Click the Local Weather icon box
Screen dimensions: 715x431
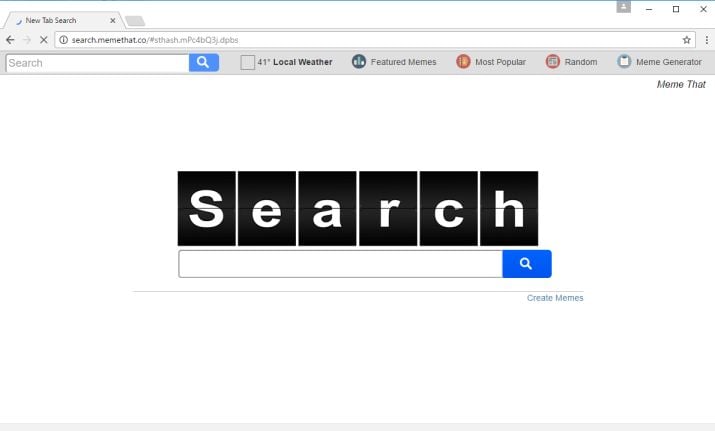point(248,62)
